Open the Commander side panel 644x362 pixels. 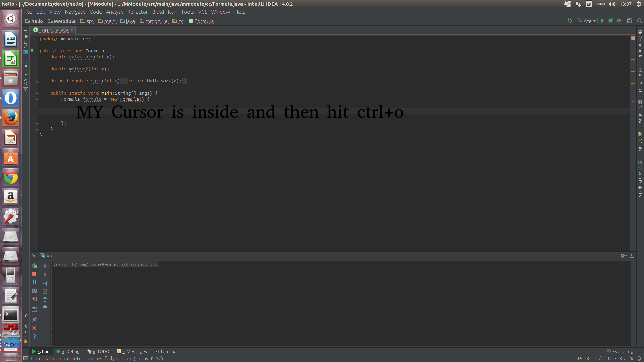(640, 45)
